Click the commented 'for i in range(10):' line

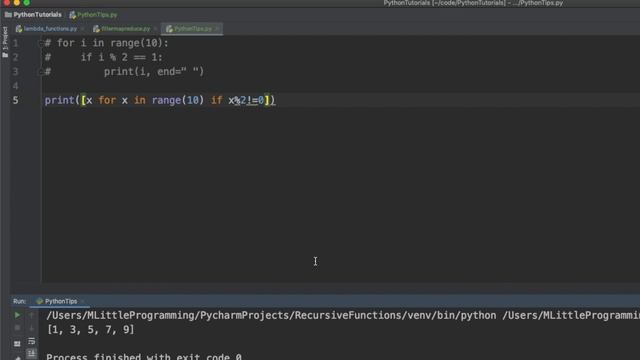click(107, 43)
